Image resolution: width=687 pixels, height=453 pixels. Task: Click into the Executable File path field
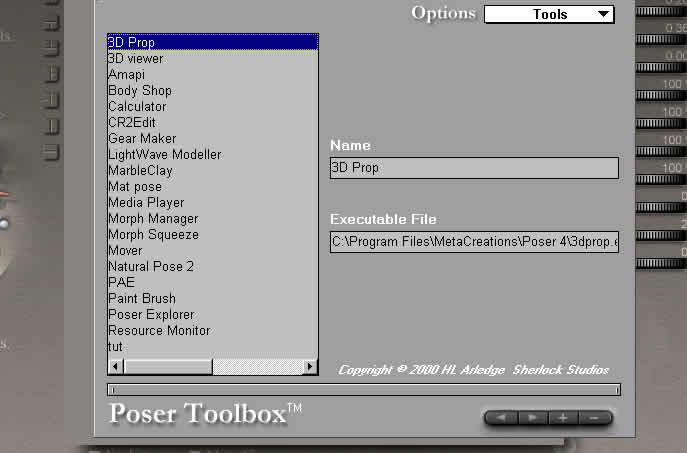(x=474, y=242)
